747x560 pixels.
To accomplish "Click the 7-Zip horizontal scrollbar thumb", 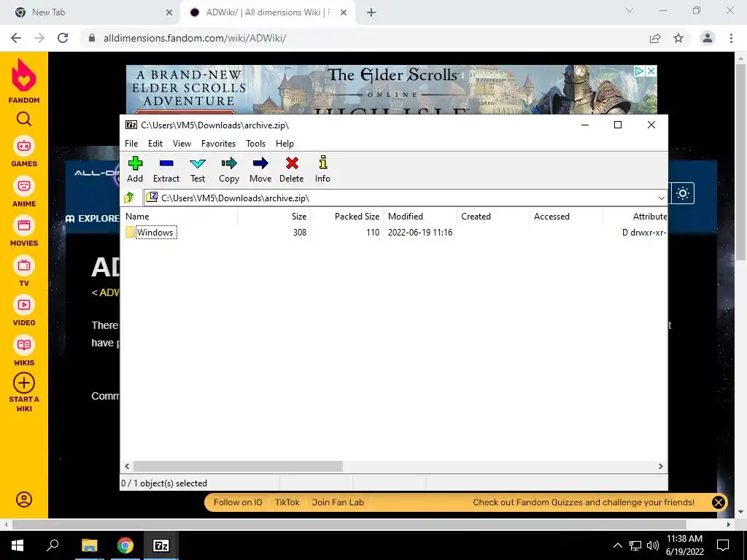I will pos(238,466).
